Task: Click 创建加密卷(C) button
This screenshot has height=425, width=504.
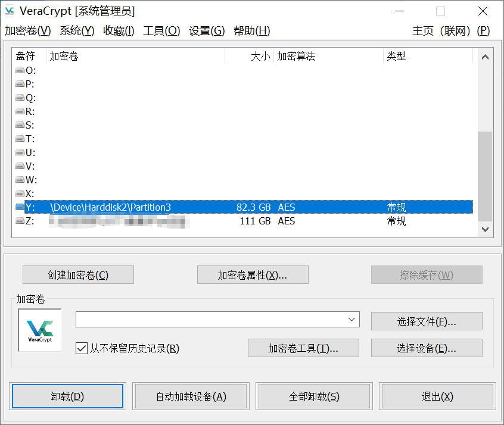Action: click(78, 274)
